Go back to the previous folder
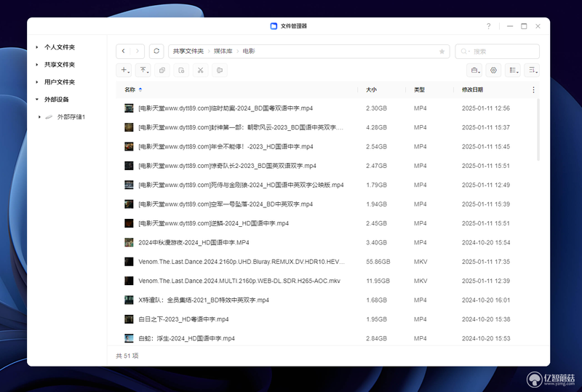The height and width of the screenshot is (392, 582). coord(123,51)
